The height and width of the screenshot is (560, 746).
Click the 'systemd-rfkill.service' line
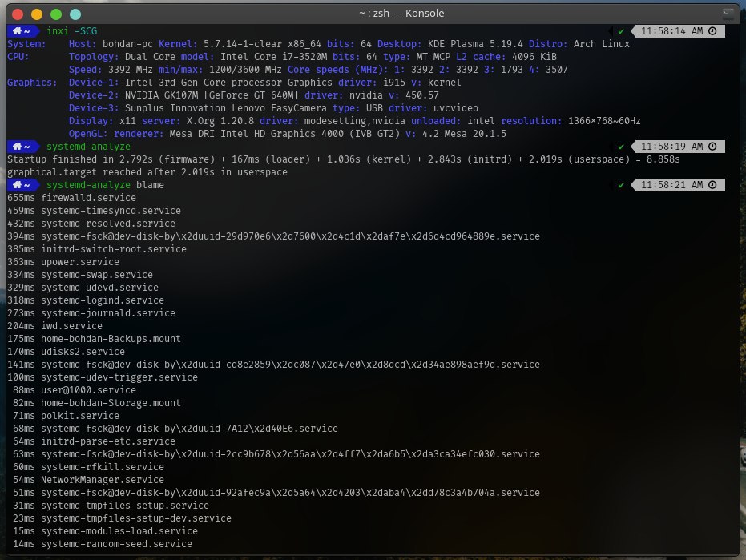pyautogui.click(x=88, y=467)
